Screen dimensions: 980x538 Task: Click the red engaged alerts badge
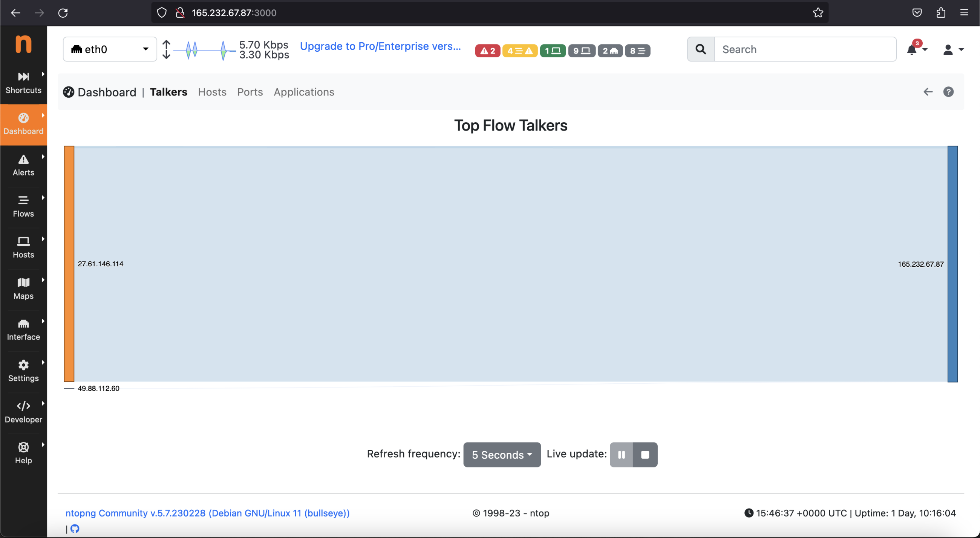tap(487, 51)
